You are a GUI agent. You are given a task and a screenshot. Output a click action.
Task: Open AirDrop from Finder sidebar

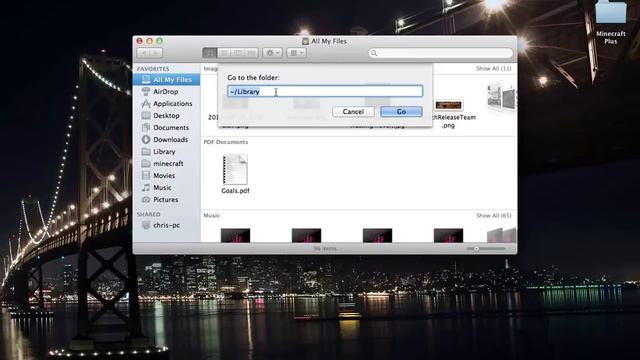pyautogui.click(x=167, y=91)
